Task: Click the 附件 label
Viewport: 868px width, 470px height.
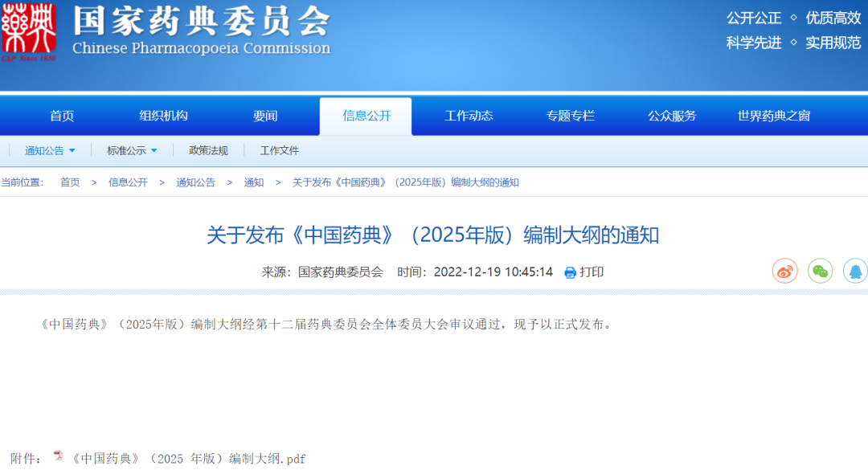Action: point(26,459)
